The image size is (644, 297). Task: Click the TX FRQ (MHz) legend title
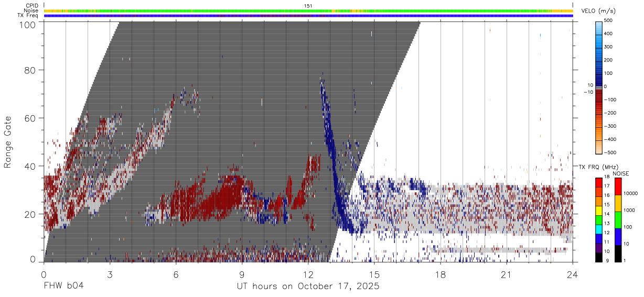pos(598,167)
